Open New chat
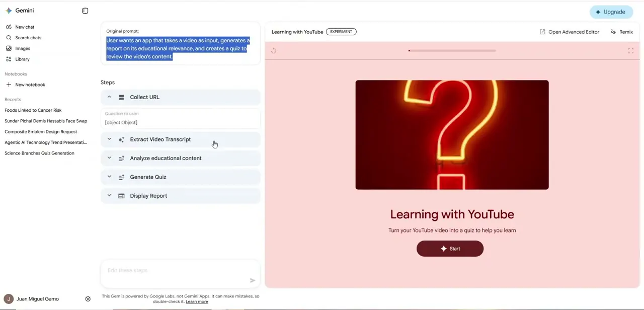644x310 pixels. (25, 27)
